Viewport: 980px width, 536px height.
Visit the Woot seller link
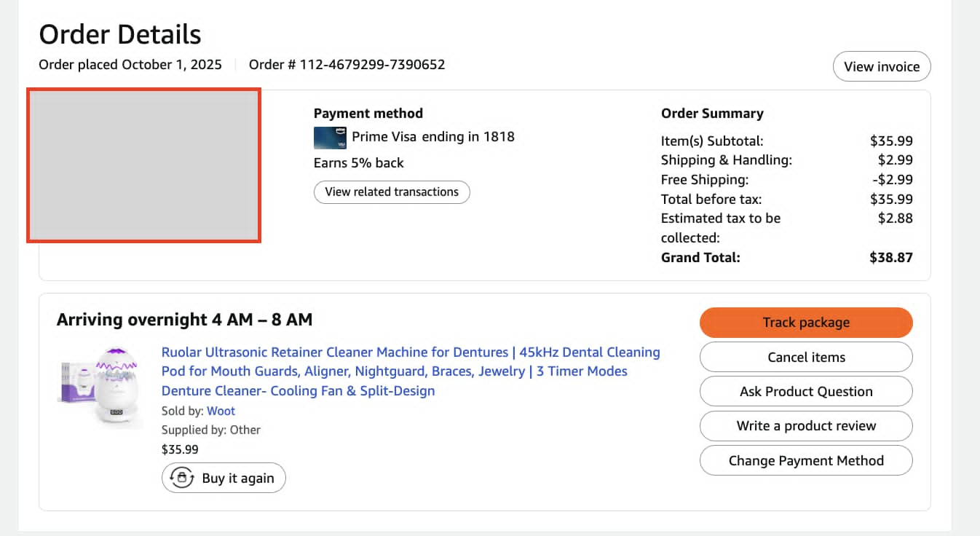click(x=221, y=411)
